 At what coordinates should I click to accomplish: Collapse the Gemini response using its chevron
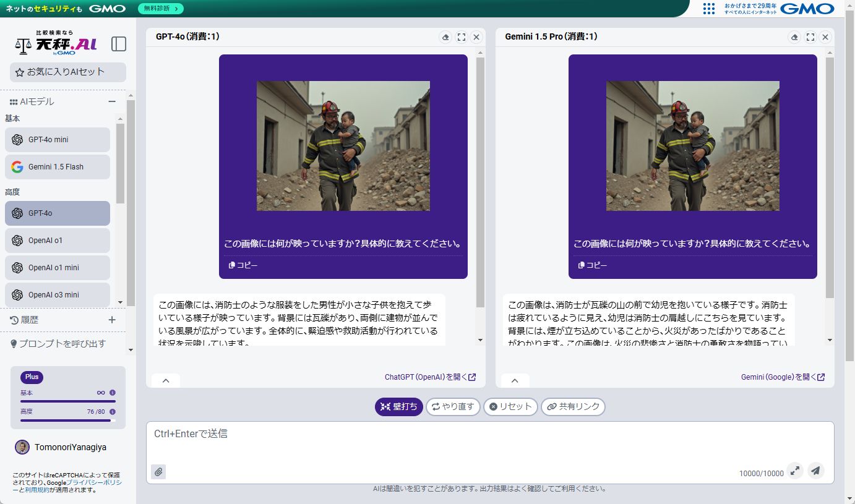[x=514, y=380]
